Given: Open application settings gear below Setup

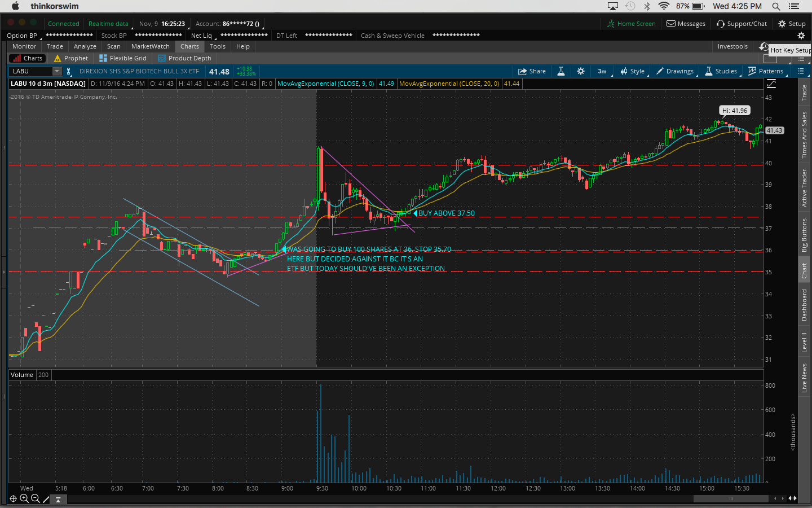Looking at the screenshot, I should pos(801,36).
